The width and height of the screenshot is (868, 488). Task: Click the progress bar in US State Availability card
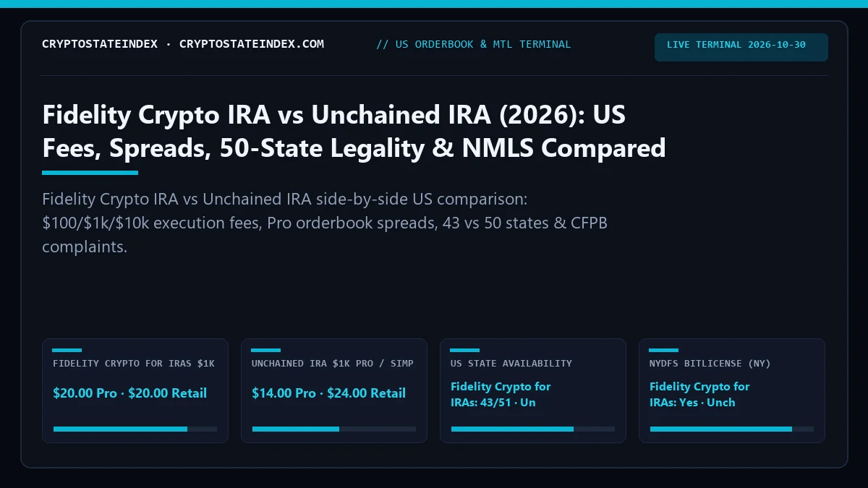click(533, 429)
